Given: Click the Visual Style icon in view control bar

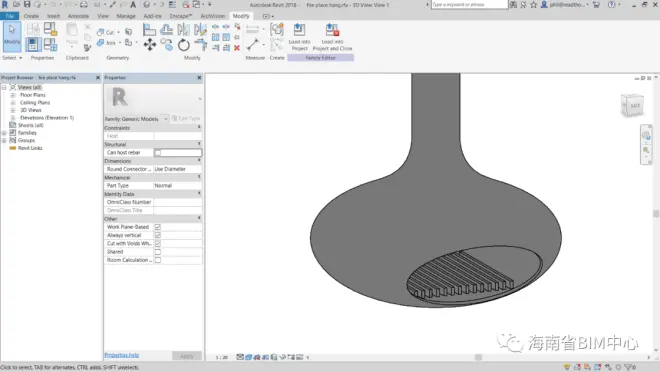Looking at the screenshot, I should click(248, 357).
